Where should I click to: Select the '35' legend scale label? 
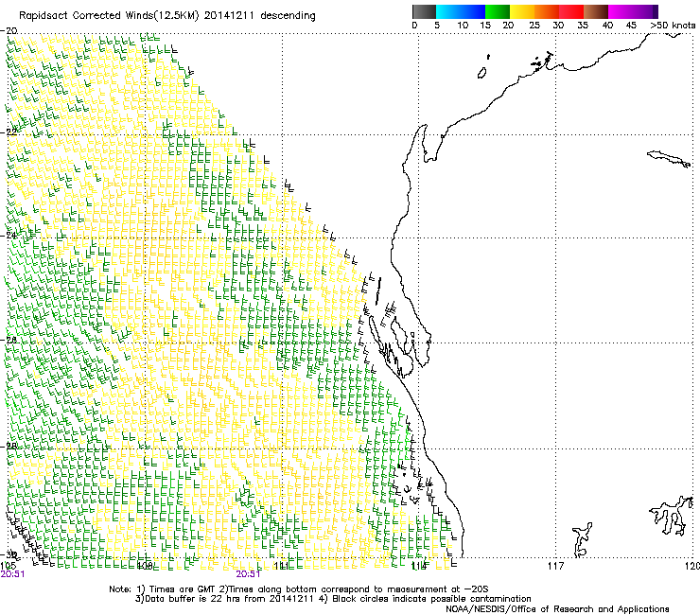(583, 26)
